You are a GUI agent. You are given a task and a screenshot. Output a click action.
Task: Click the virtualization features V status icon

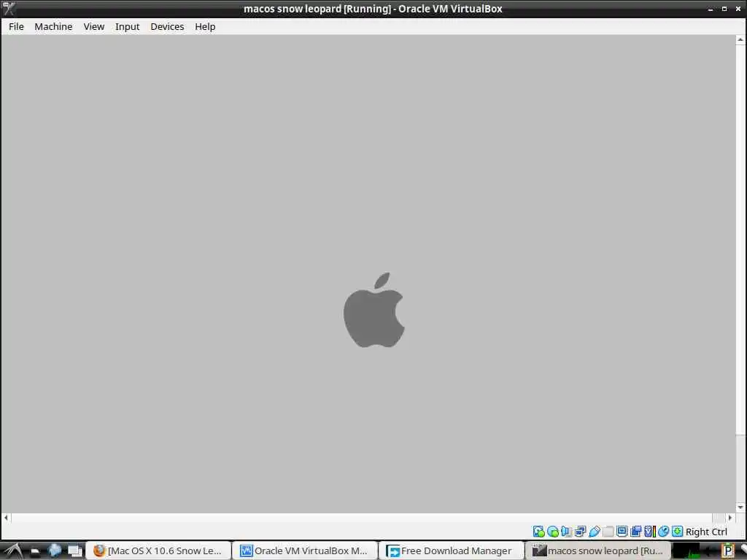[649, 532]
